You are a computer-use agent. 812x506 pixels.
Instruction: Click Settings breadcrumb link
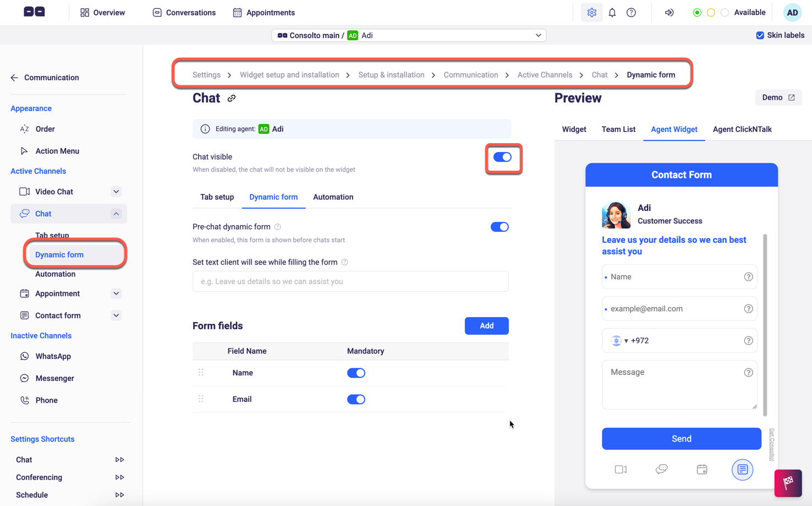206,75
